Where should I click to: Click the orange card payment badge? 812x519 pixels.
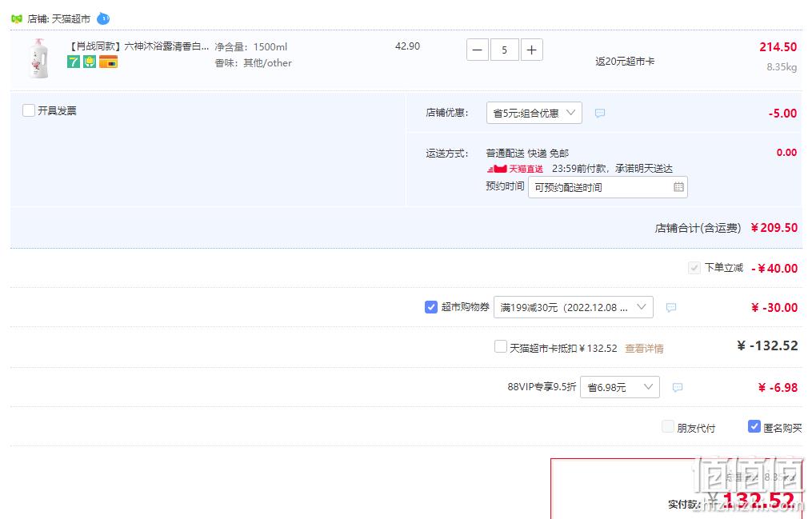pyautogui.click(x=108, y=62)
